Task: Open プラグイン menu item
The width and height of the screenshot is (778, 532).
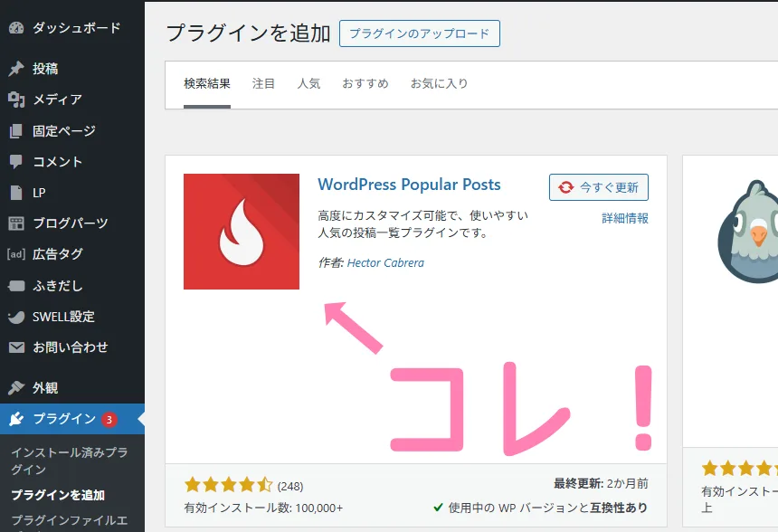Action: 72,419
